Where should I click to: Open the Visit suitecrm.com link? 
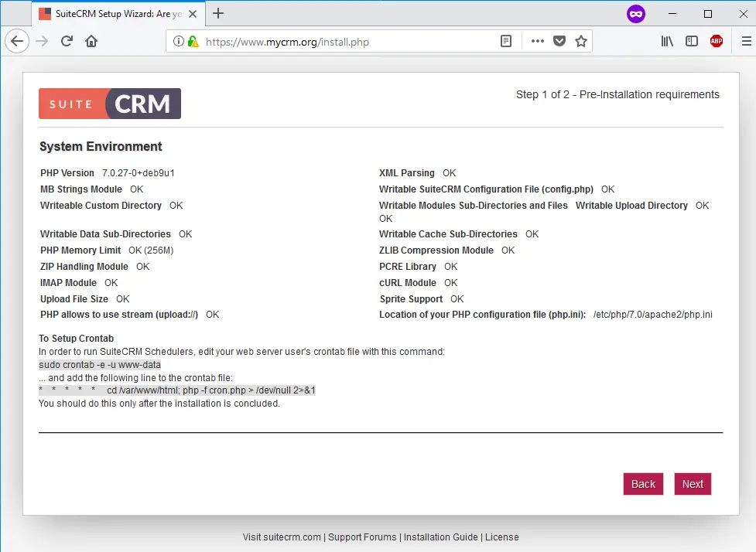click(x=282, y=537)
